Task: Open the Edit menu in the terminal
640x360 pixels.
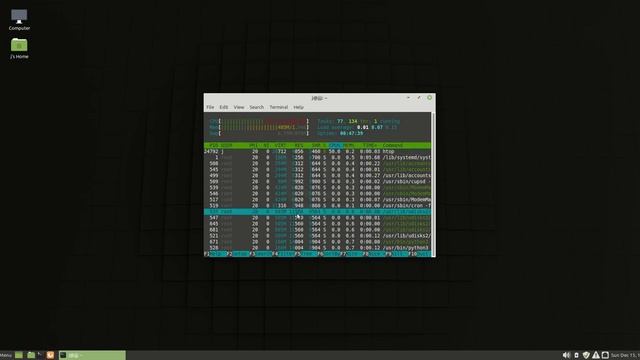Action: 224,107
